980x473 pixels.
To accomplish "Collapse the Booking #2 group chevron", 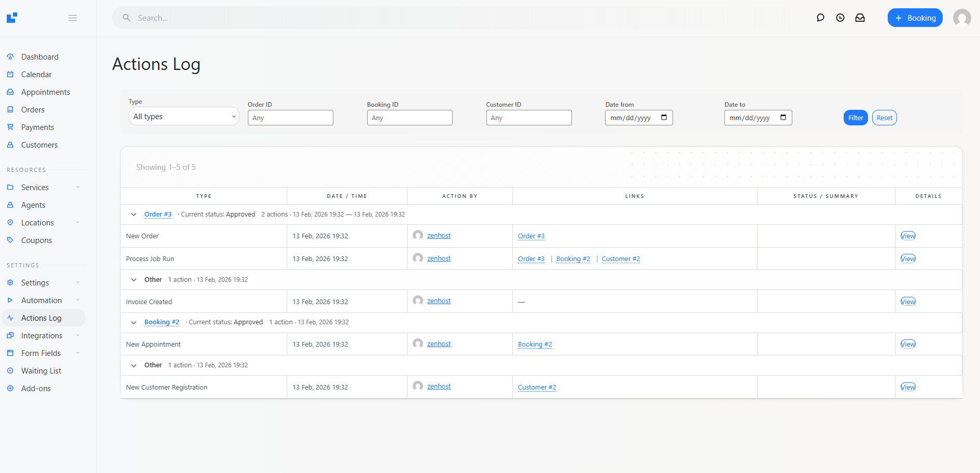I will 134,322.
